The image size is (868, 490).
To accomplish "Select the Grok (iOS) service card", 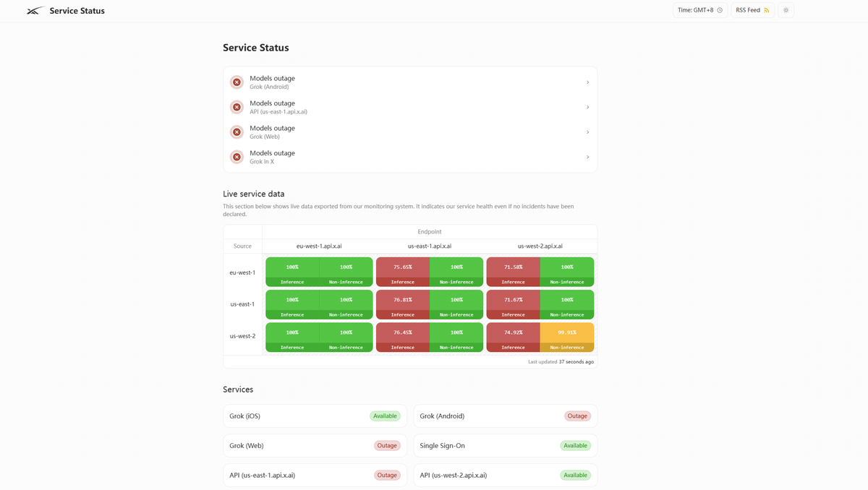I will [x=315, y=416].
